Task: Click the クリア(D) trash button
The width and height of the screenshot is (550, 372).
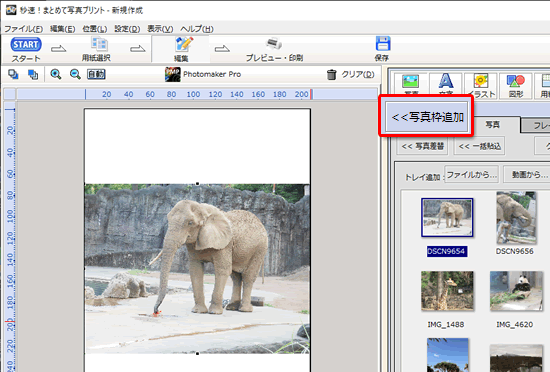Action: click(350, 74)
